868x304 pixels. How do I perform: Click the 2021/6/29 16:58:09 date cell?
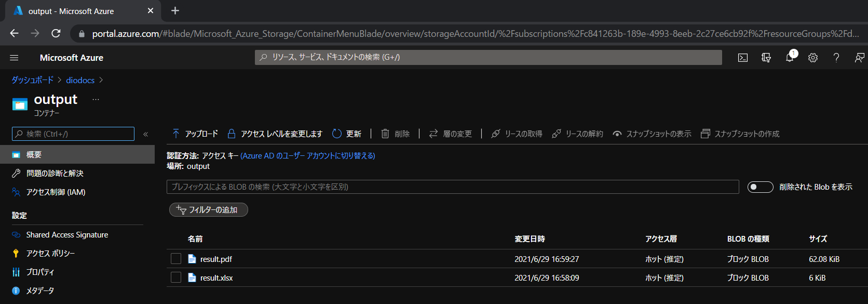(547, 277)
